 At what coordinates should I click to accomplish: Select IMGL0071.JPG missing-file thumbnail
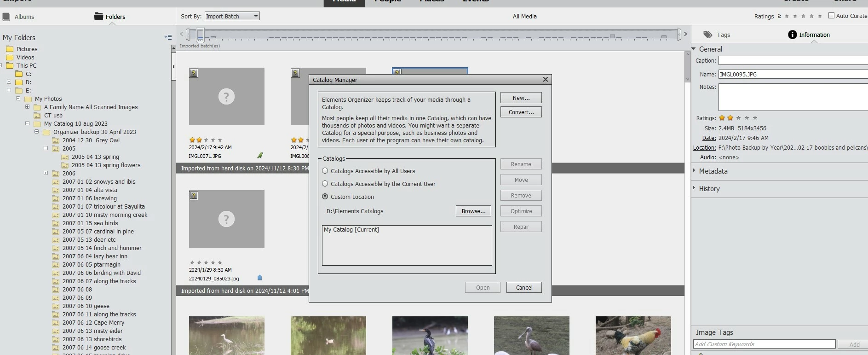226,96
